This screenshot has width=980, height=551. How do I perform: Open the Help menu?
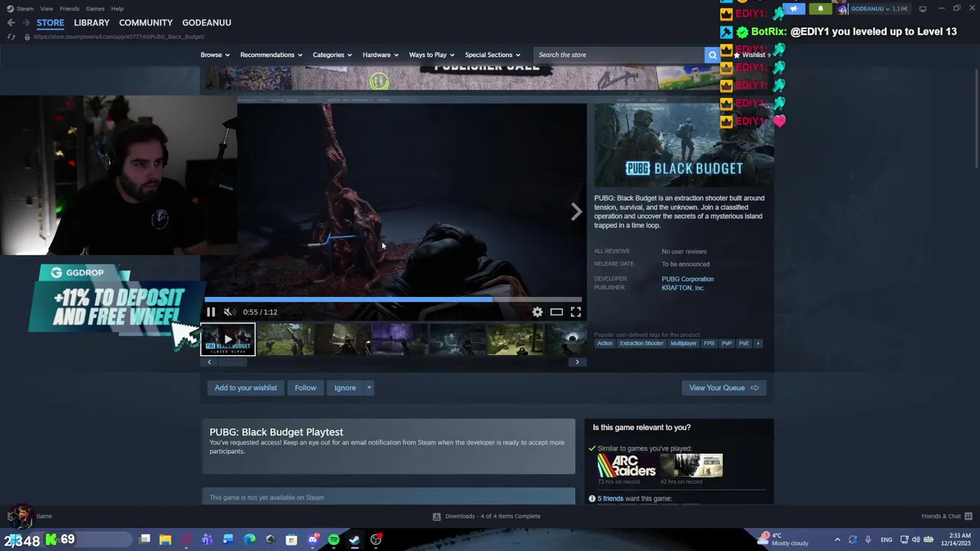click(x=117, y=8)
